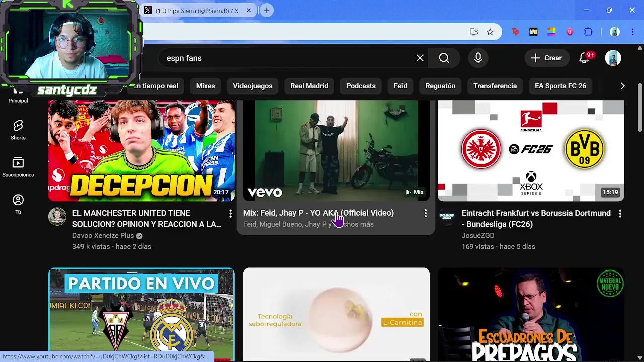Open the Shorts sidebar section

tap(18, 130)
